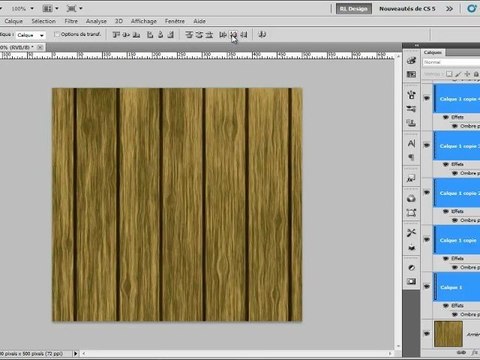
Task: Click the auto-align layers icon
Action: pyautogui.click(x=262, y=35)
